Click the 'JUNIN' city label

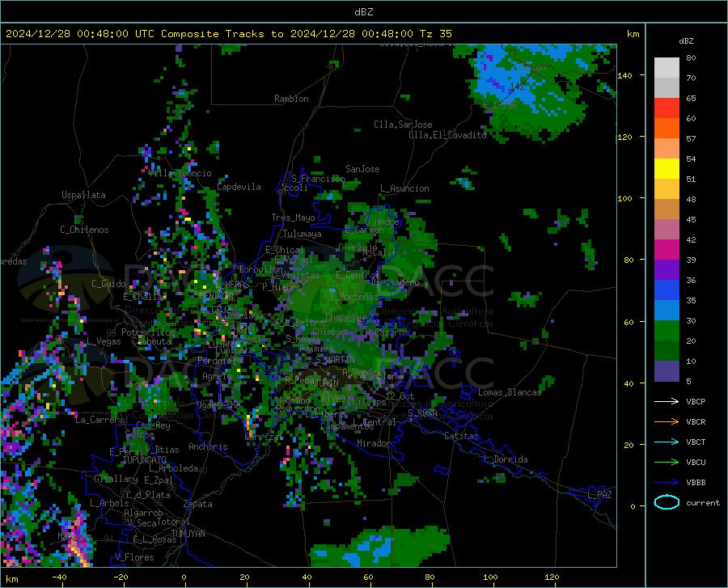[327, 383]
